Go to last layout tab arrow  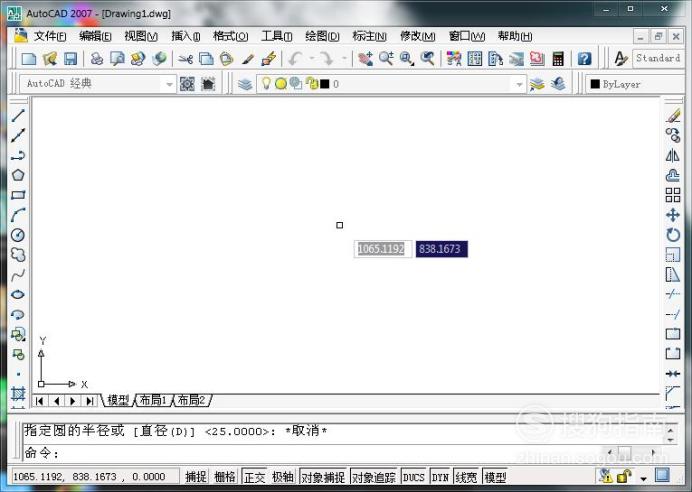point(90,401)
